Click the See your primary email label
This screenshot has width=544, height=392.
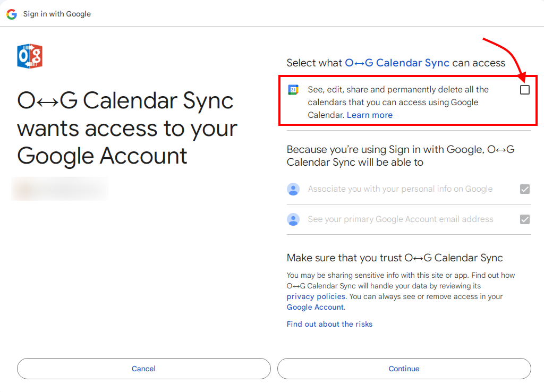coord(401,219)
